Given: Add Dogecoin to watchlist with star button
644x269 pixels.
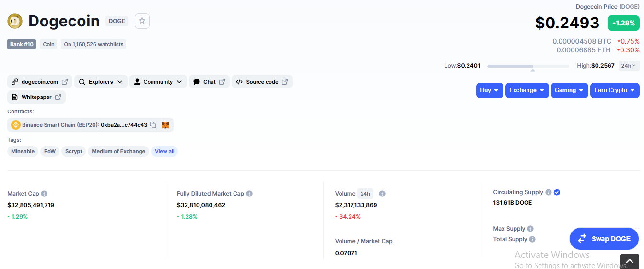Looking at the screenshot, I should [x=142, y=21].
